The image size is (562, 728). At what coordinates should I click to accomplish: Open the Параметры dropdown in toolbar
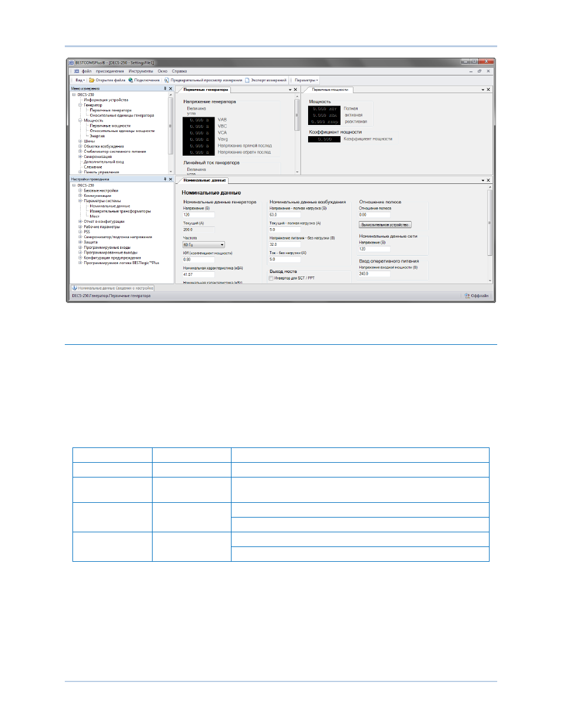[x=306, y=80]
